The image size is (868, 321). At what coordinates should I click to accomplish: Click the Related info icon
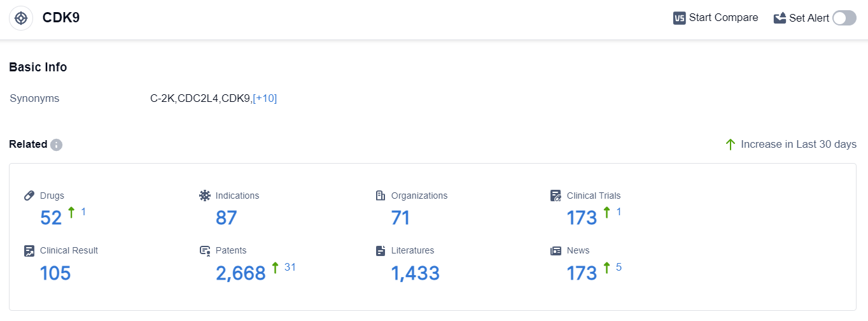click(x=56, y=145)
